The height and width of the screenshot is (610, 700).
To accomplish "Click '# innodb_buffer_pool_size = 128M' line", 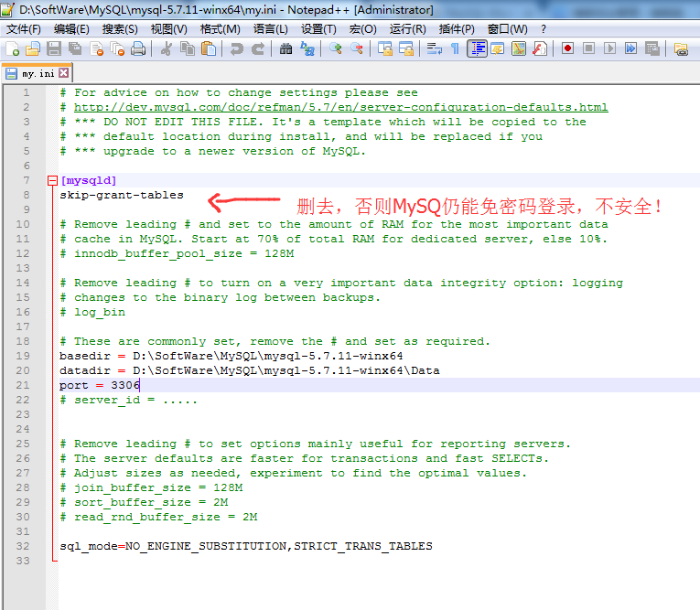I will pos(177,253).
